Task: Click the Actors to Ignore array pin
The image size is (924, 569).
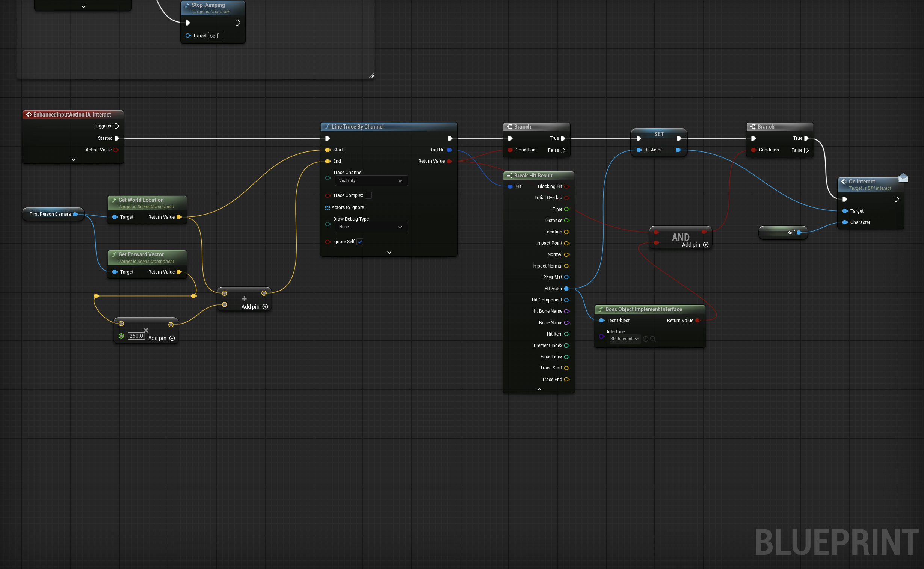Action: (x=327, y=207)
